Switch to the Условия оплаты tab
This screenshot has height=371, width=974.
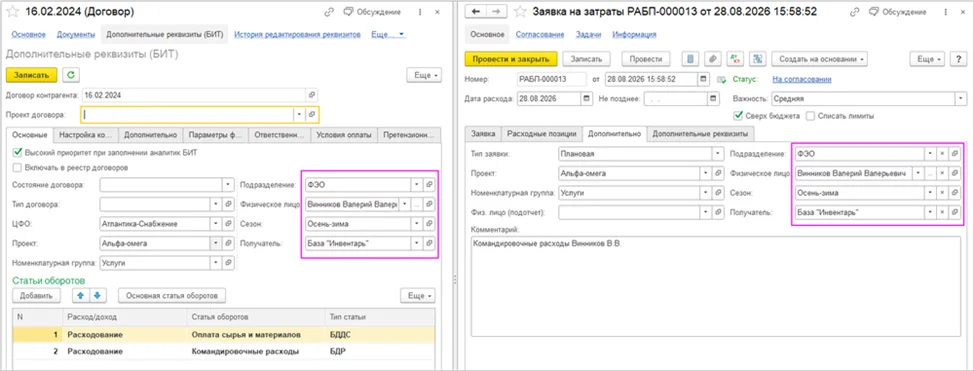(x=344, y=135)
